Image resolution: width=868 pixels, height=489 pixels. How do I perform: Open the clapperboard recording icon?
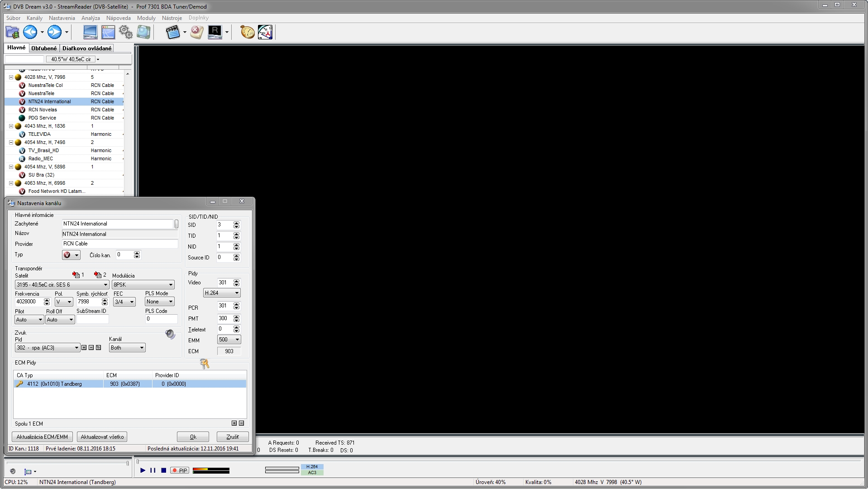pos(172,32)
